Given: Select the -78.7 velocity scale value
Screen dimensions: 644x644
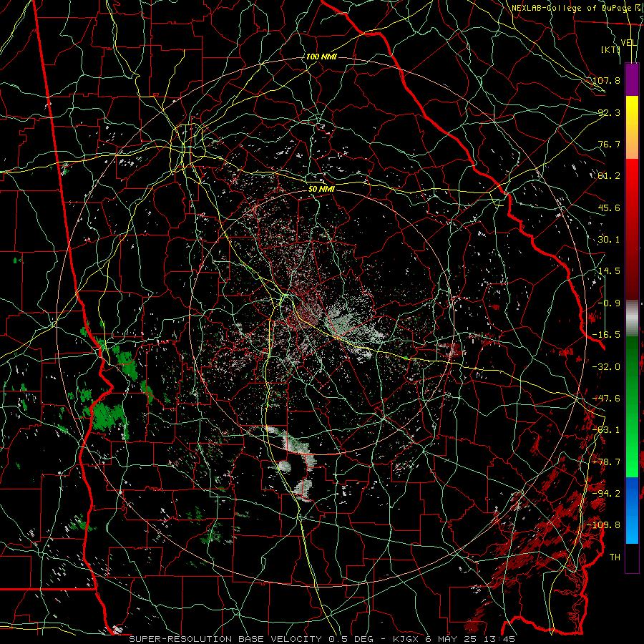Looking at the screenshot, I should (x=606, y=462).
